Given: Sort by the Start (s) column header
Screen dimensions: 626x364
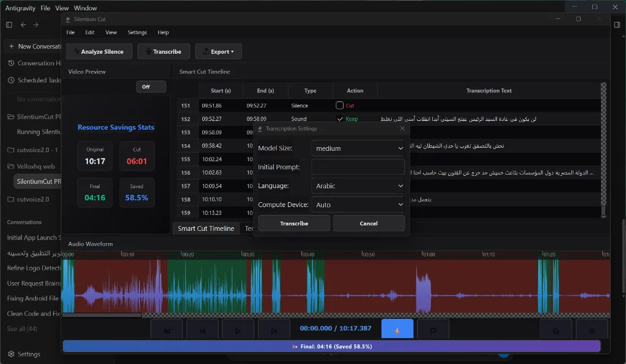Looking at the screenshot, I should (x=221, y=90).
